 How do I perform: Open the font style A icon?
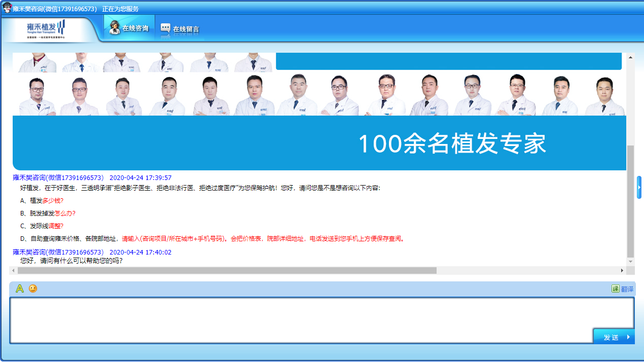20,288
